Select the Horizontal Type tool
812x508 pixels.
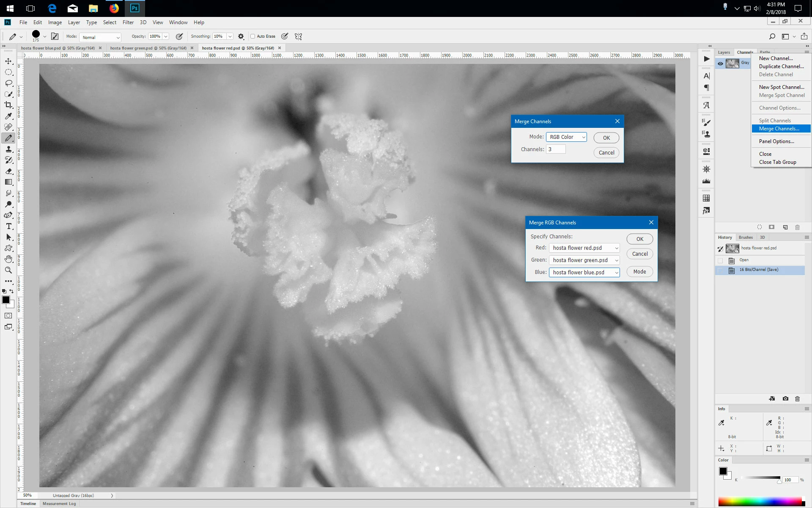8,226
